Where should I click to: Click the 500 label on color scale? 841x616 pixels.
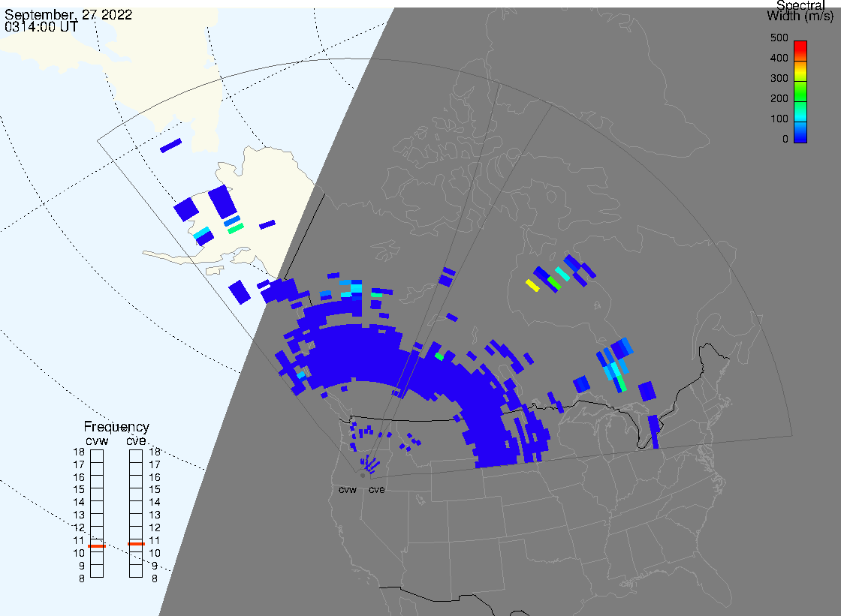pos(779,38)
